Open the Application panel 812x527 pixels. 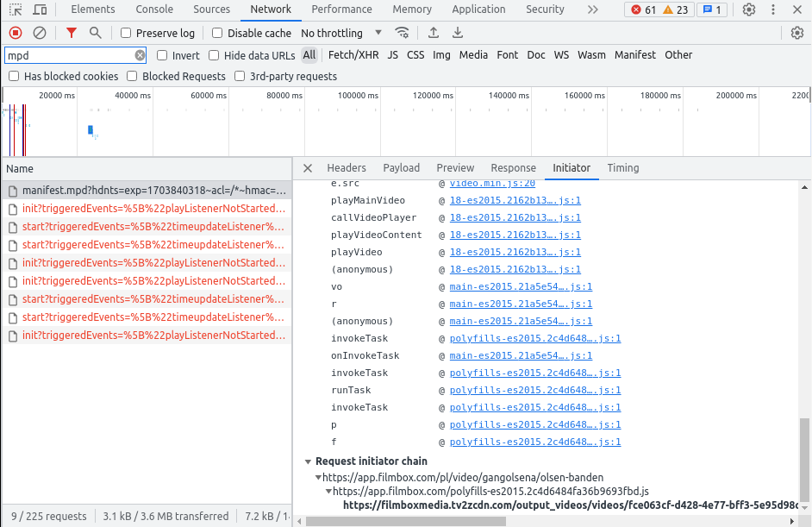pos(478,9)
